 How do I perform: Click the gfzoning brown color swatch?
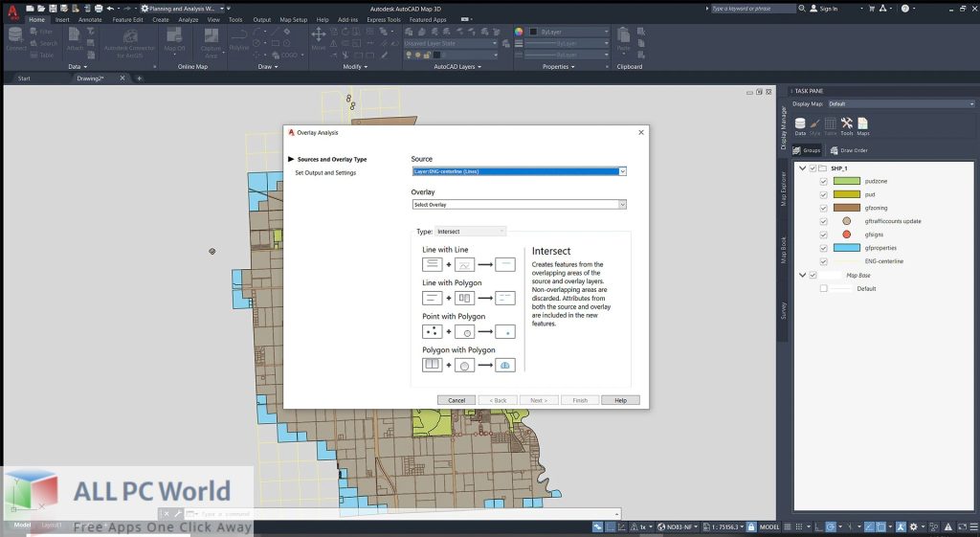tap(847, 208)
